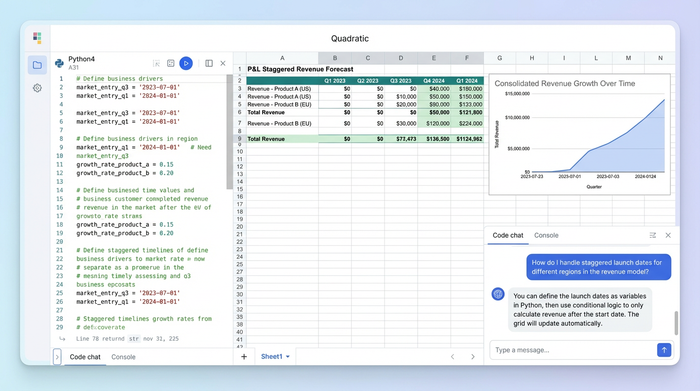Open the settings gear in sidebar
The height and width of the screenshot is (391, 700).
point(37,88)
